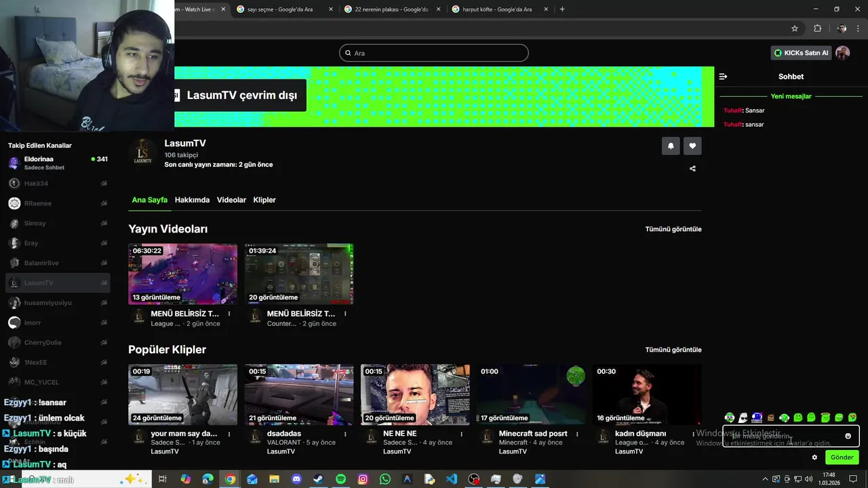This screenshot has height=488, width=868.
Task: Play the 01:39:24 stream video thumbnail
Action: [x=299, y=274]
